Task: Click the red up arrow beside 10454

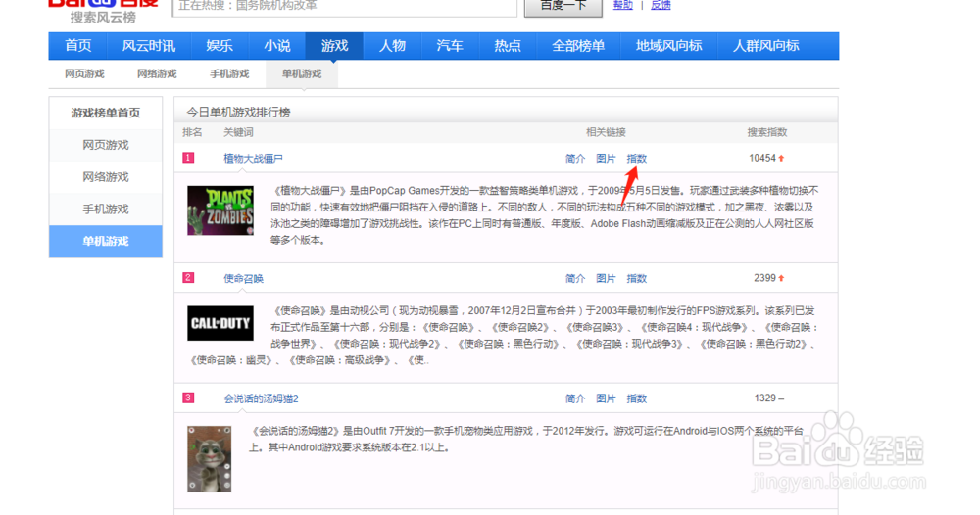Action: click(781, 158)
